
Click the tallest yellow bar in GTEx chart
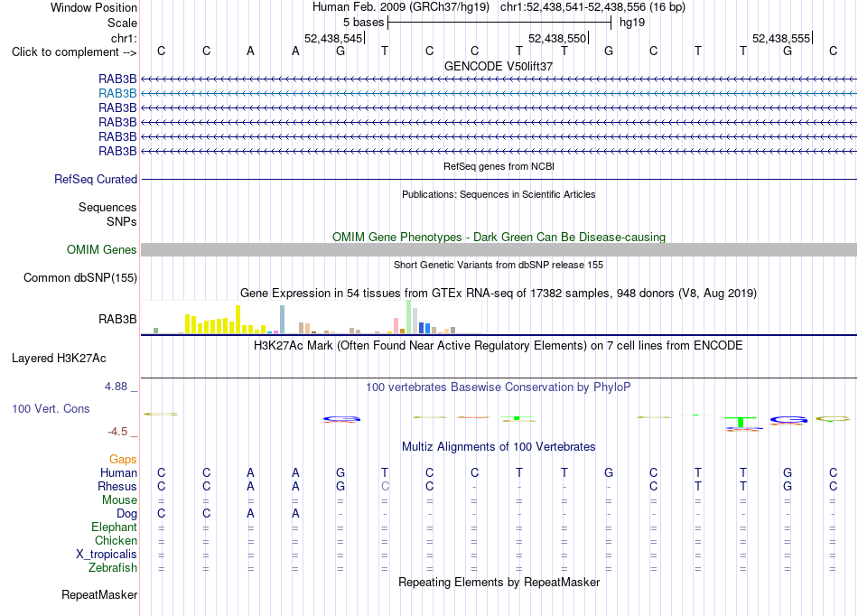click(x=238, y=320)
